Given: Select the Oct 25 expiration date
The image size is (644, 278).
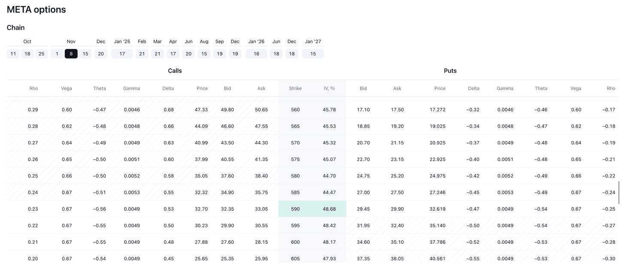Looking at the screenshot, I should pos(42,54).
